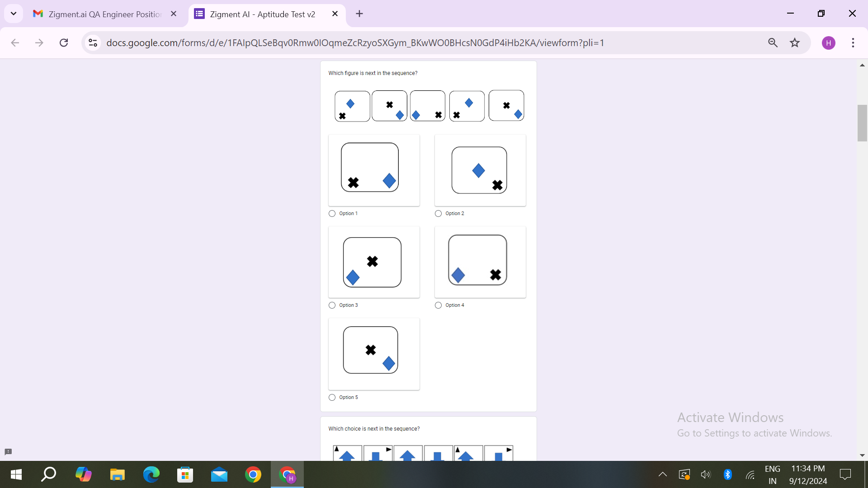
Task: Expand hidden system tray icons chevron
Action: click(662, 474)
